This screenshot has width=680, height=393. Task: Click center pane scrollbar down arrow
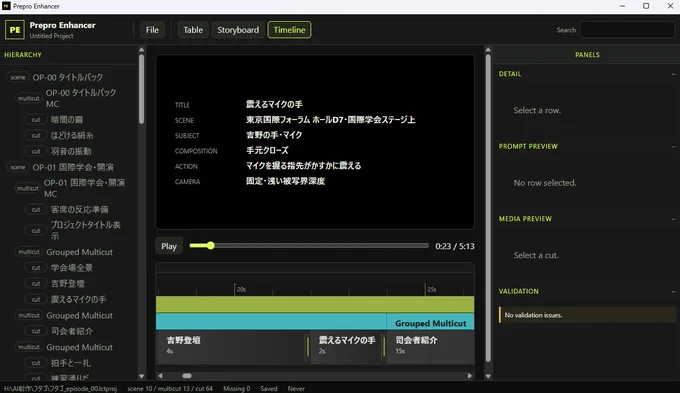tap(488, 376)
